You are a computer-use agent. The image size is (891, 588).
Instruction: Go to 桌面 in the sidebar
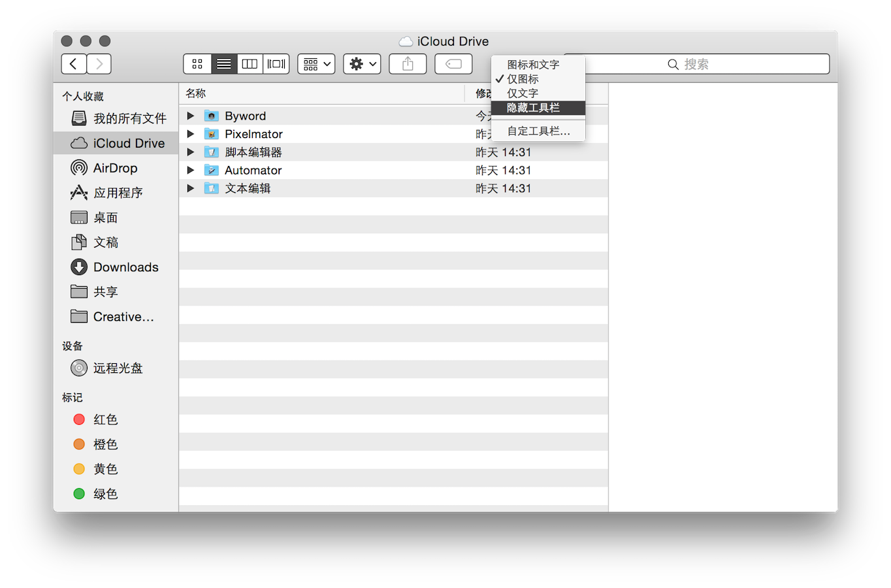point(116,218)
